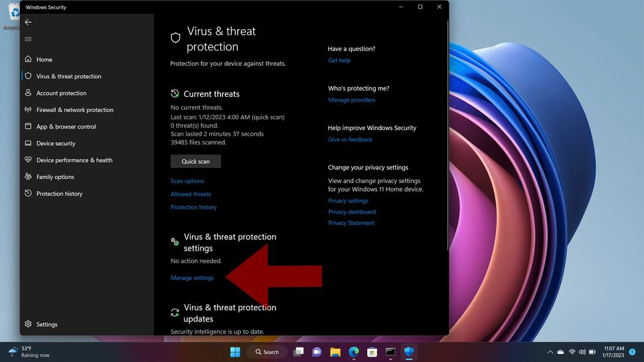Click Give us feedback link
The width and height of the screenshot is (644, 362).
pyautogui.click(x=350, y=139)
